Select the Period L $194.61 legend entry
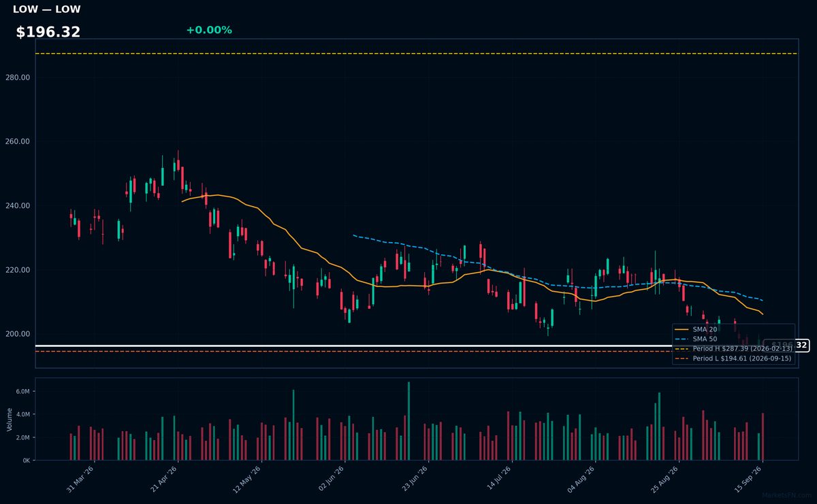Image resolution: width=817 pixels, height=504 pixels. pos(733,358)
